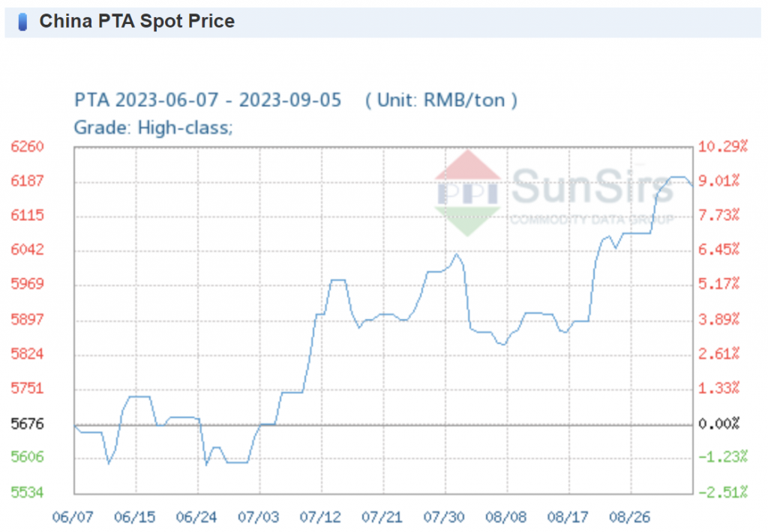Click the PTA date range chart title
Screen dimensions: 768x532
tap(208, 100)
